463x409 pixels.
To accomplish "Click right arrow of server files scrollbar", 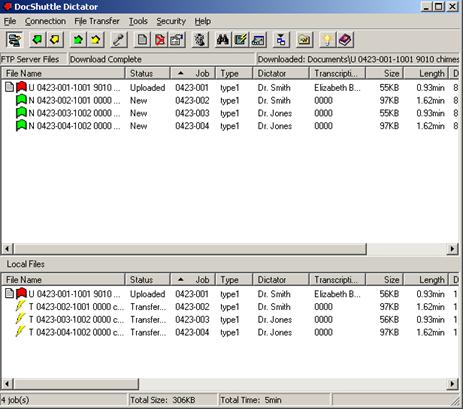I will click(x=452, y=249).
